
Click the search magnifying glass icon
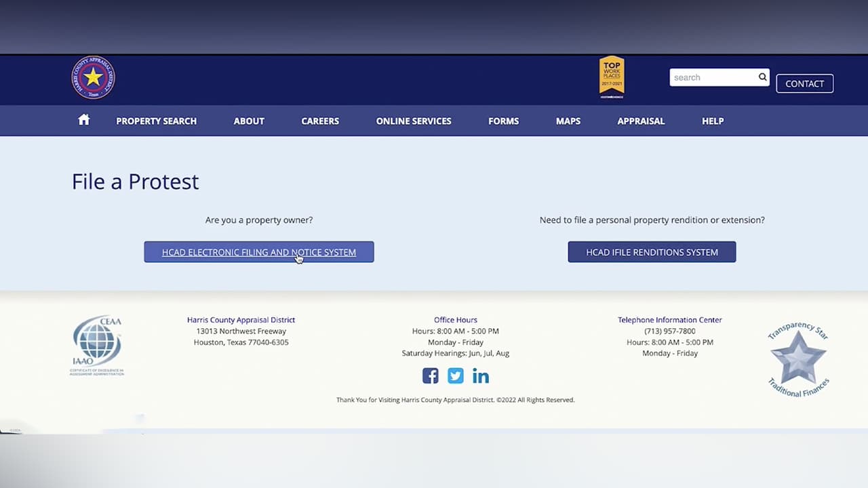762,77
